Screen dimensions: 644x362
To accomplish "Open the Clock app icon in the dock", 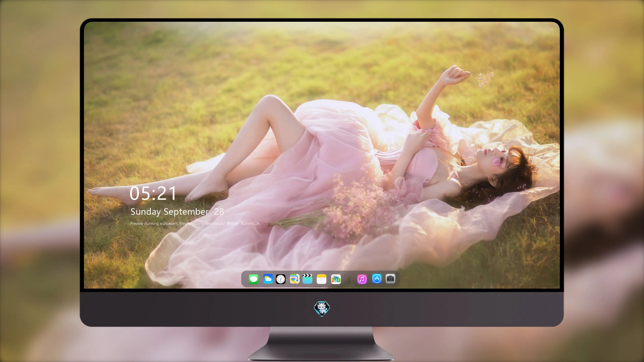I will [x=281, y=279].
